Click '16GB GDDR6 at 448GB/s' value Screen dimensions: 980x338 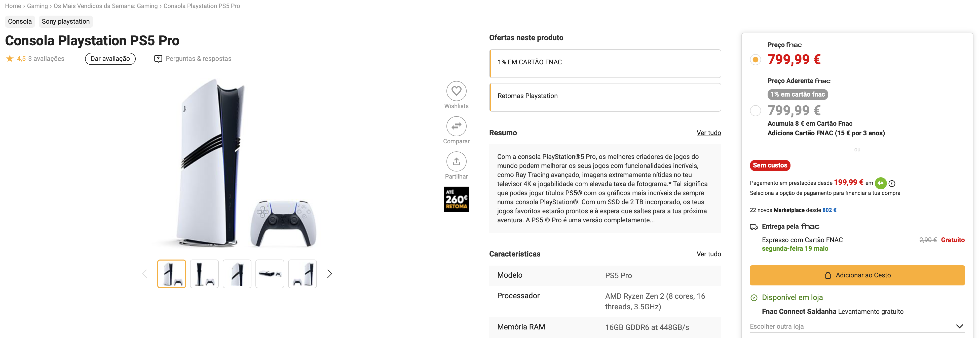[x=647, y=327]
